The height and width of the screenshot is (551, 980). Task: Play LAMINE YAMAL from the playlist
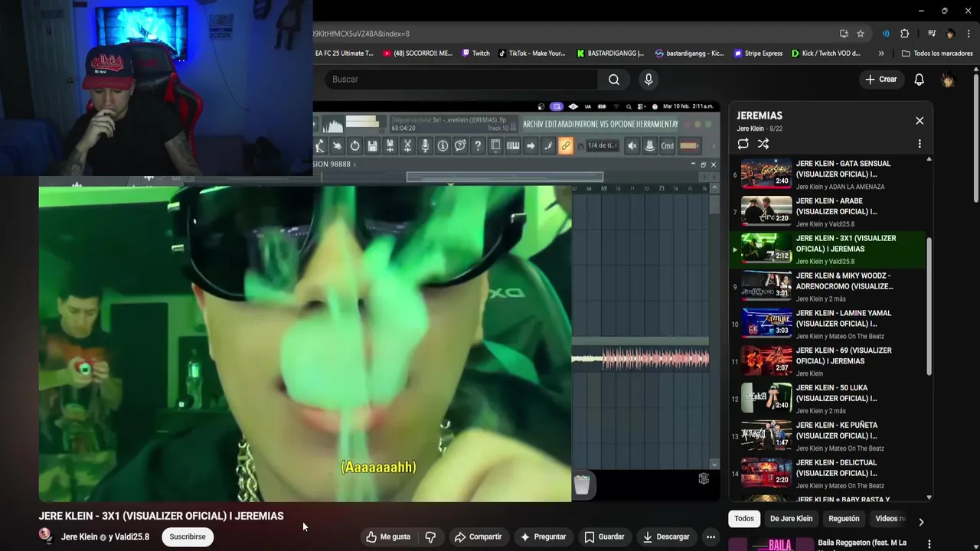827,324
